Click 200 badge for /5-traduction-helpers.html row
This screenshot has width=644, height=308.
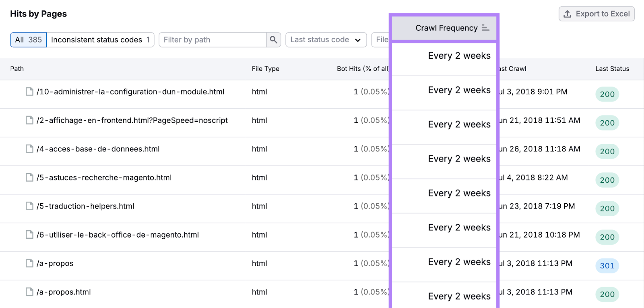point(607,209)
